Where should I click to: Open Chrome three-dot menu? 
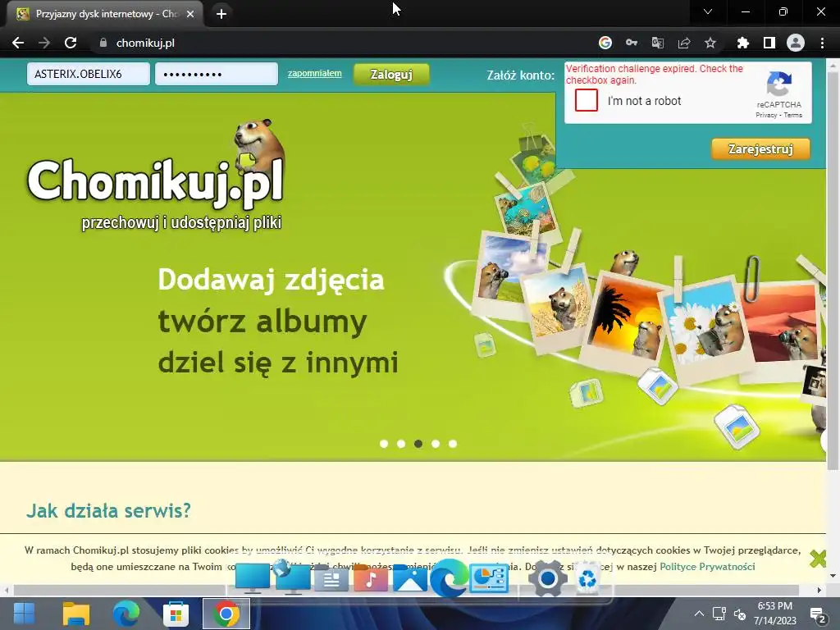822,43
